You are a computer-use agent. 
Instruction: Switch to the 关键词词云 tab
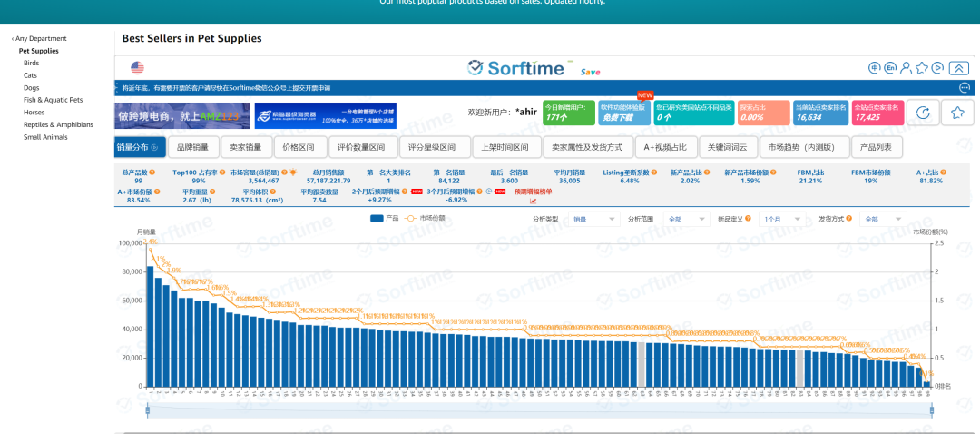coord(726,147)
